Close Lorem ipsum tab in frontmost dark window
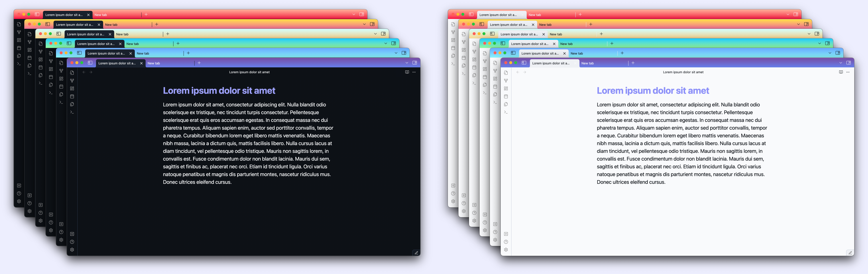The width and height of the screenshot is (868, 274). coord(141,63)
